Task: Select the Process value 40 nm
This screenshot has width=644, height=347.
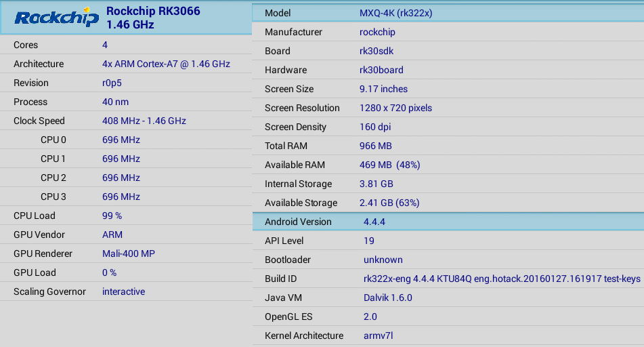Action: pos(115,102)
